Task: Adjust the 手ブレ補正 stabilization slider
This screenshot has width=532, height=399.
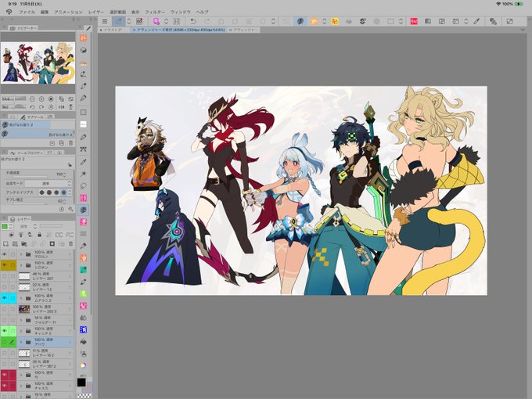Action: [29, 203]
